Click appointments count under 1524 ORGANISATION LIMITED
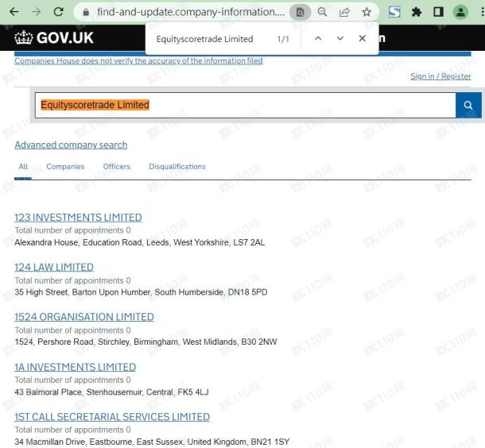Viewport: 485px width, 448px height. (72, 330)
